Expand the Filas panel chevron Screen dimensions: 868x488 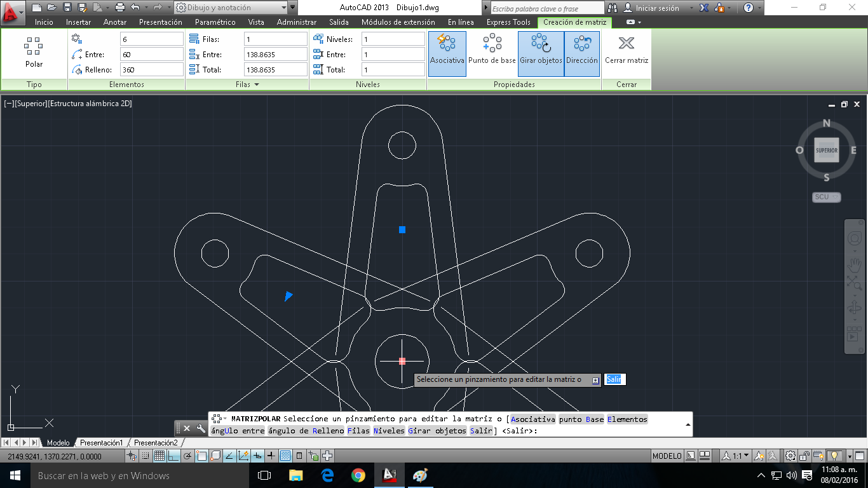pyautogui.click(x=256, y=85)
